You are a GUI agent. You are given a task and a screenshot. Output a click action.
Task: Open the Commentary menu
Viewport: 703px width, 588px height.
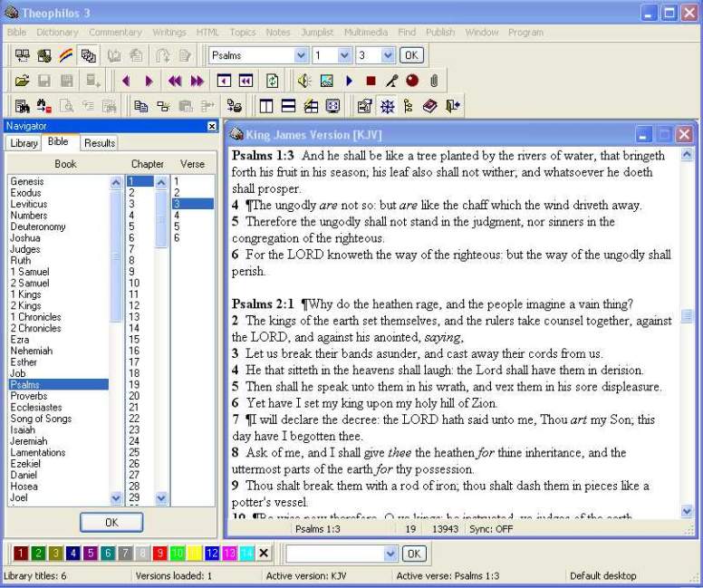click(x=116, y=33)
